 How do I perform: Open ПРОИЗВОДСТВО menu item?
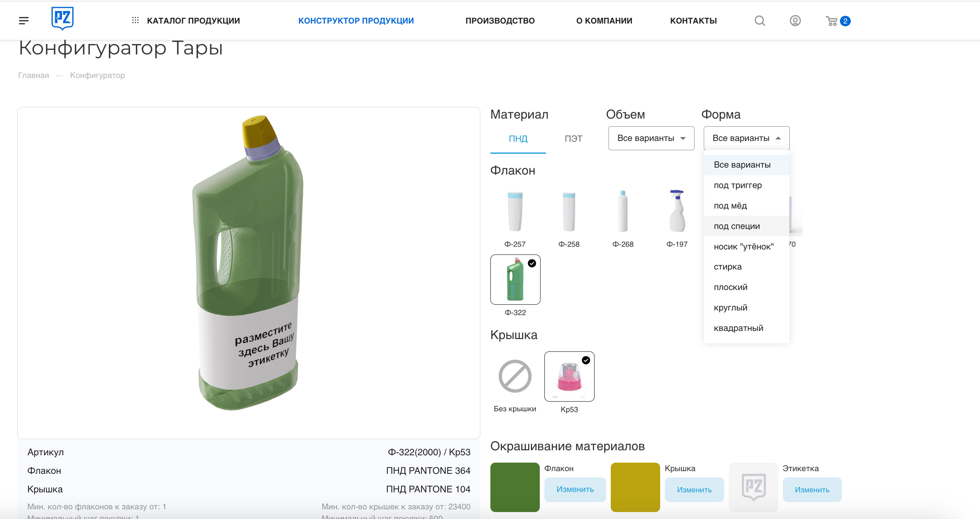500,21
